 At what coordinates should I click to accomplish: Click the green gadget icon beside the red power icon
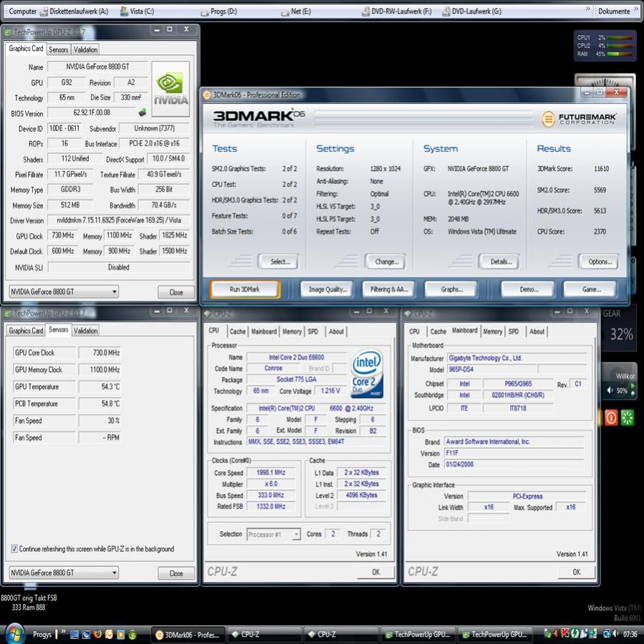pyautogui.click(x=627, y=418)
